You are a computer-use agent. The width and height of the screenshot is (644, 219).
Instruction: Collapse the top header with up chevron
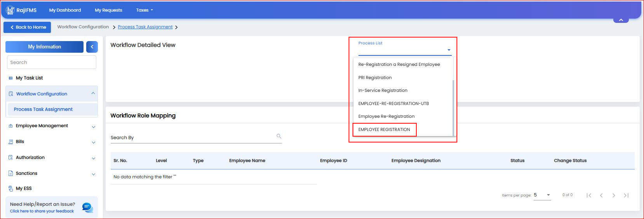coord(621,20)
